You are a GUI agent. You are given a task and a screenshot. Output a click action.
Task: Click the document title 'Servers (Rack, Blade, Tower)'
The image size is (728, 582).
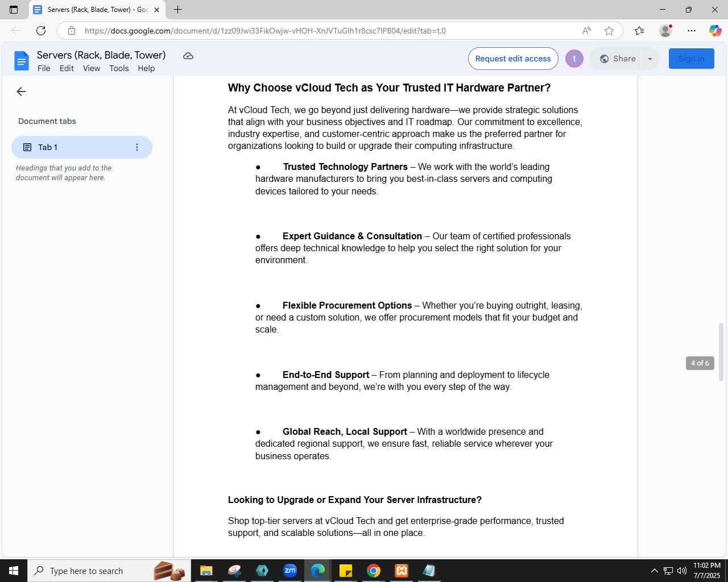pyautogui.click(x=101, y=55)
